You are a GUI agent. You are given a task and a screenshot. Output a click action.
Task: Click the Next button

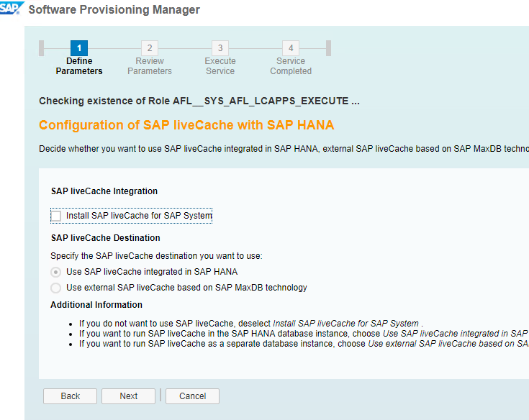(x=129, y=396)
